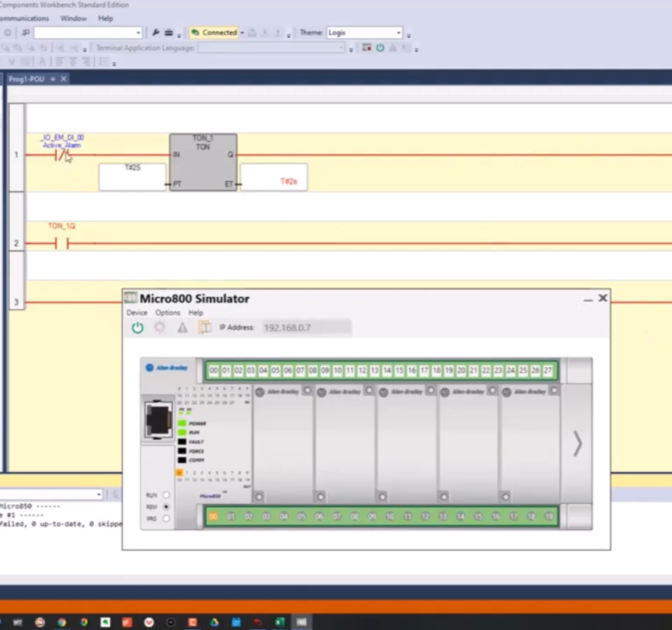The image size is (672, 630).
Task: Select the RUN mode radio button
Action: (x=166, y=495)
